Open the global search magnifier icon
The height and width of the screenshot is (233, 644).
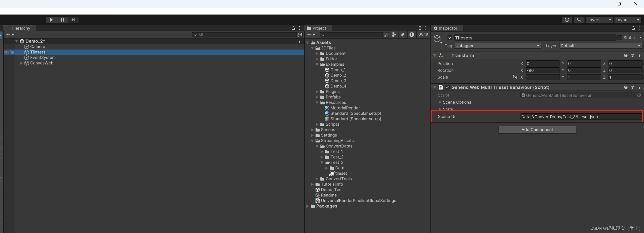579,20
